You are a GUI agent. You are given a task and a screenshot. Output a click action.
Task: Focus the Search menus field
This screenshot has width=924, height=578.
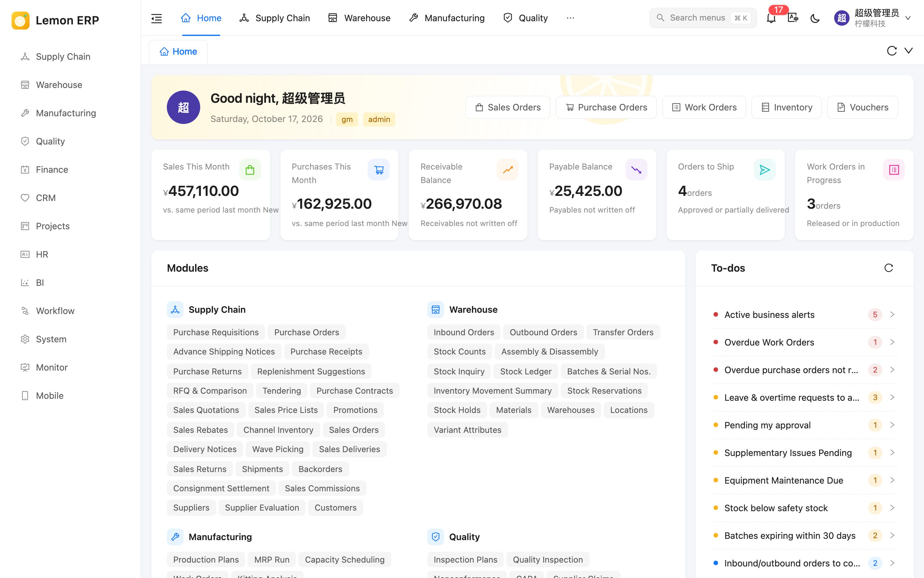pos(703,18)
